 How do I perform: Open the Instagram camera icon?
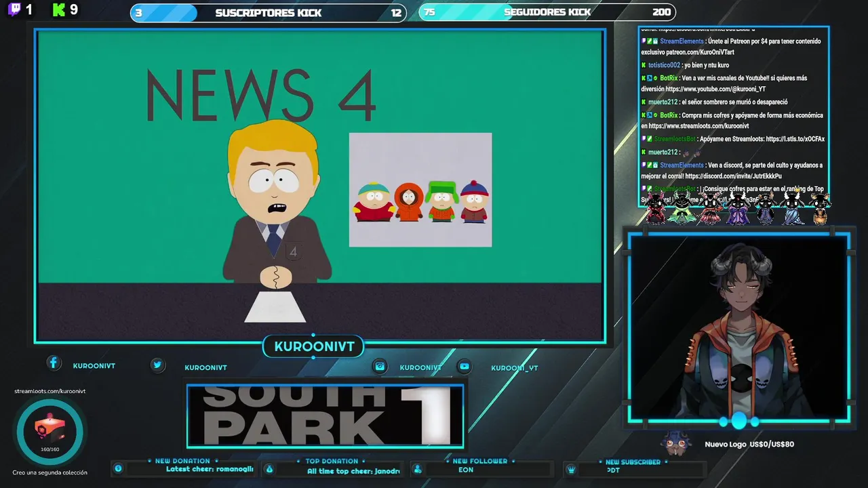[x=380, y=366]
